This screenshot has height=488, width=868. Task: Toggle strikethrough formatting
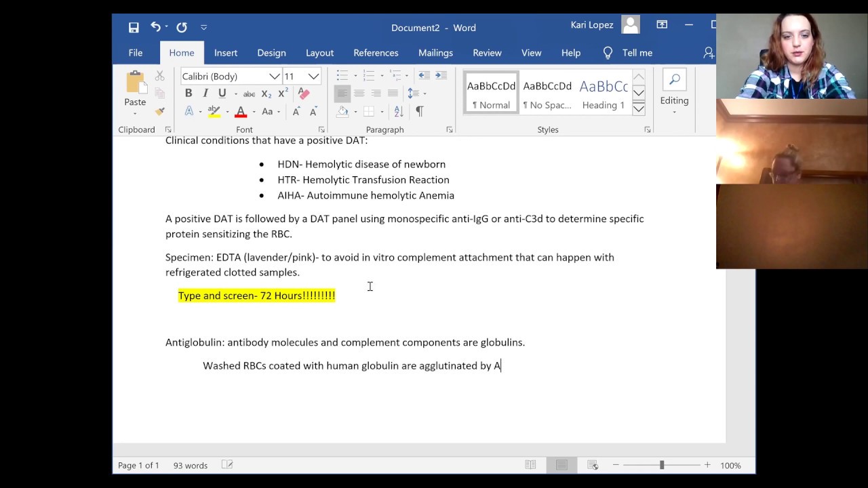[x=249, y=94]
